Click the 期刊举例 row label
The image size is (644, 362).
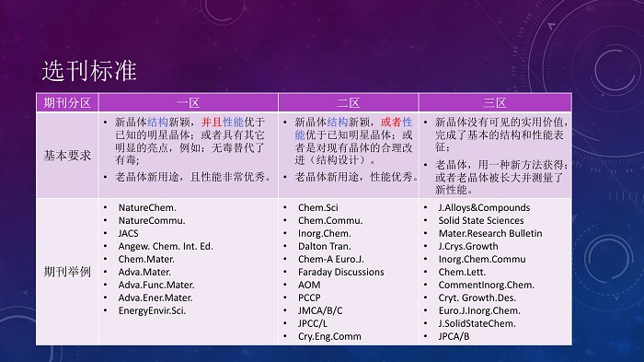pos(67,272)
